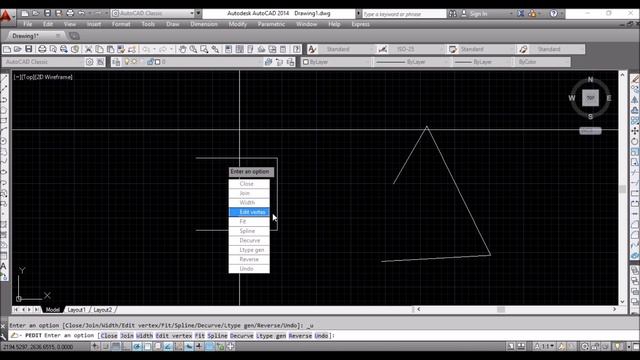Click the Autodesk Exchange X icon
This screenshot has height=360, width=640.
click(521, 13)
